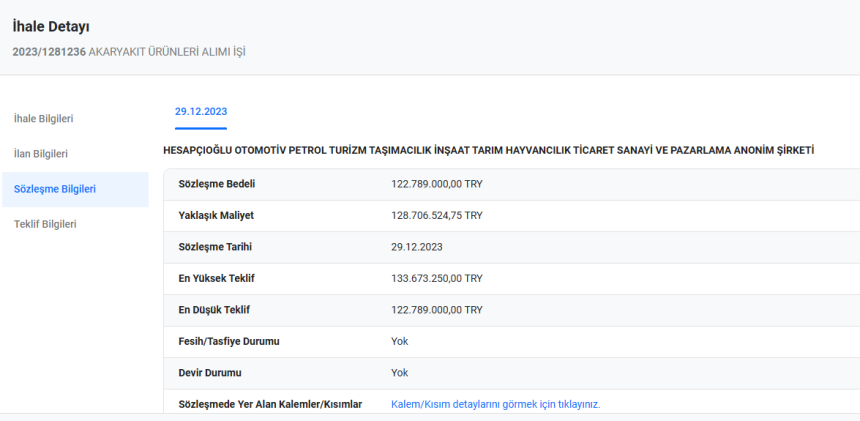
Task: Select the Sözleşme Bilgileri sidebar item
Action: pos(75,189)
